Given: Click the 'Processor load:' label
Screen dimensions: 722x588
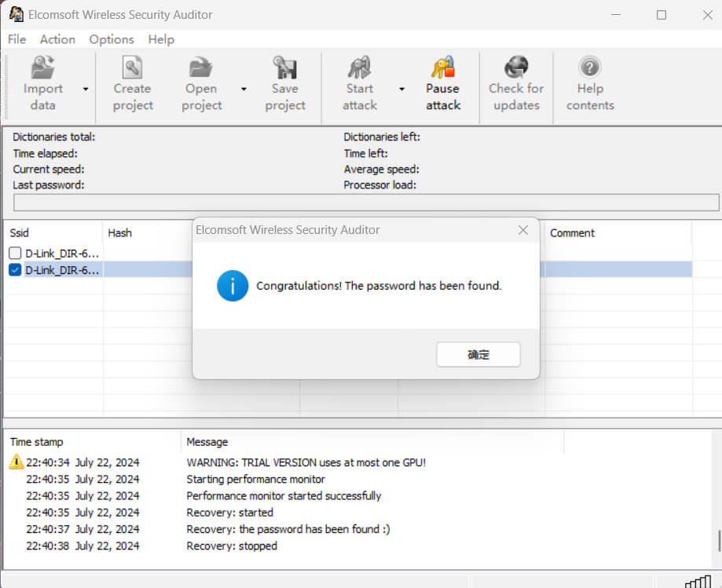Looking at the screenshot, I should pos(380,185).
